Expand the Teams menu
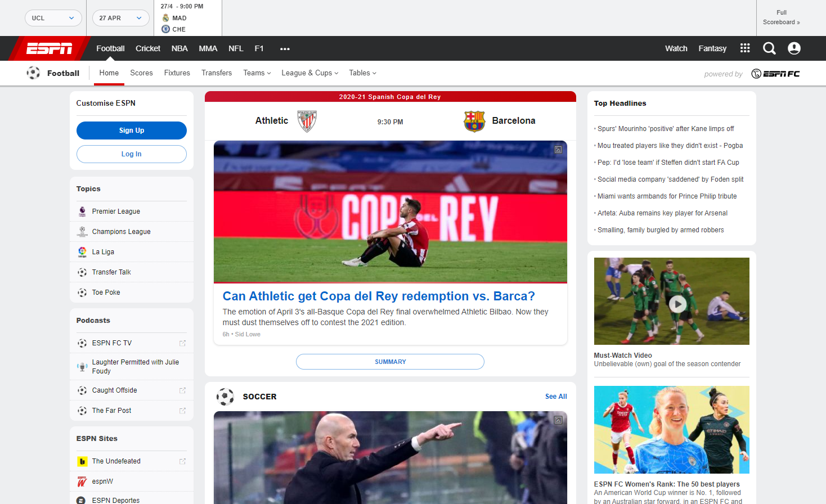Viewport: 826px width, 504px height. [x=257, y=73]
